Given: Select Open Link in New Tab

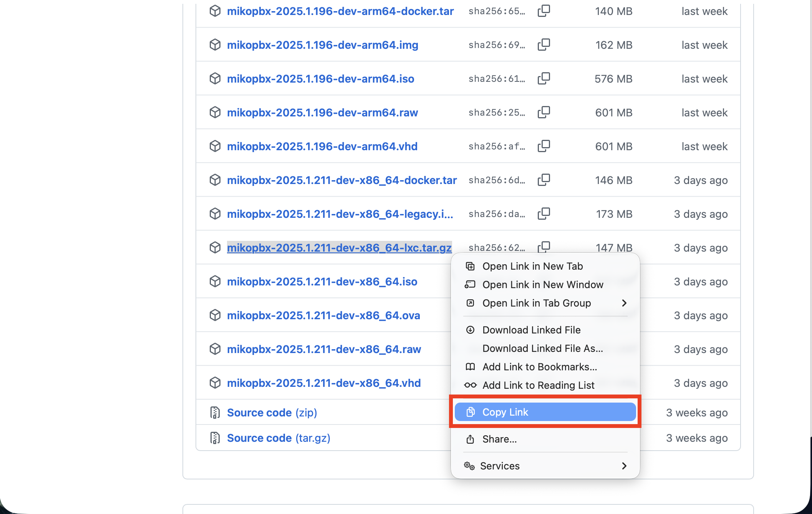Looking at the screenshot, I should click(x=532, y=266).
